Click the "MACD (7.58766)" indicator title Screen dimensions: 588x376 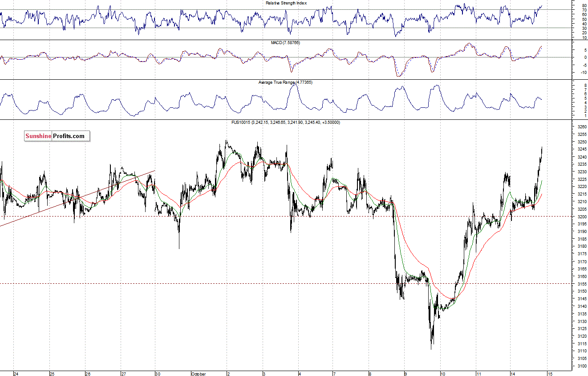click(285, 42)
